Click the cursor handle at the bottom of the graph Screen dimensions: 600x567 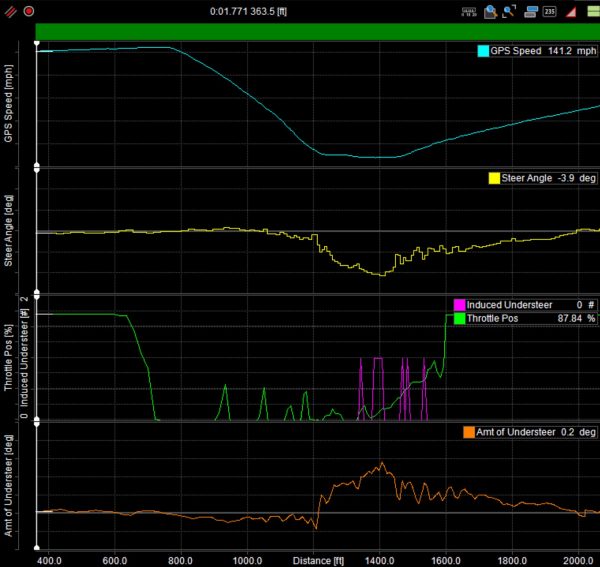[37, 548]
